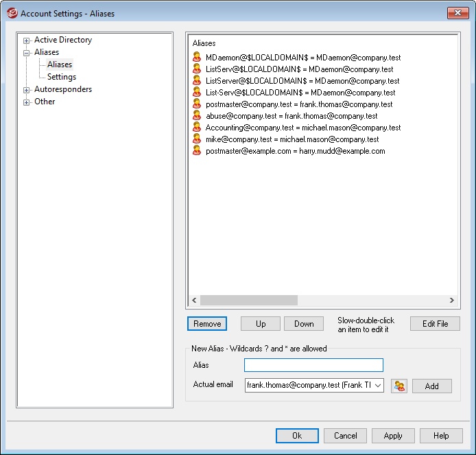
Task: Select the Other tree item
Action: tap(45, 102)
